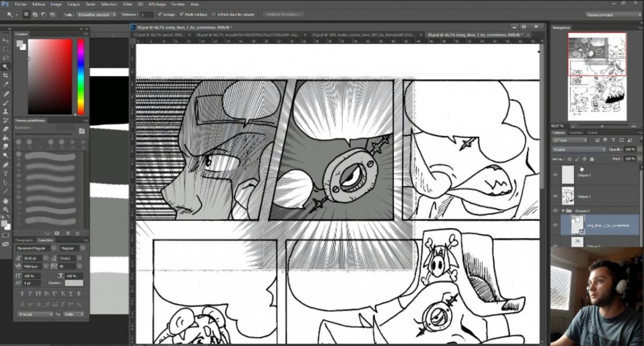The width and height of the screenshot is (644, 346).
Task: Open the Calque menu
Action: (x=73, y=4)
